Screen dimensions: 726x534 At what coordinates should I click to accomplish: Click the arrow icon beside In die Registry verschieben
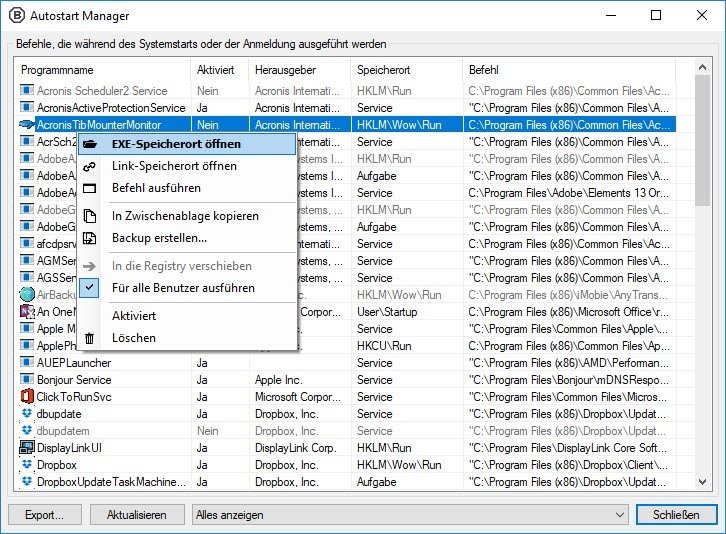click(x=89, y=266)
